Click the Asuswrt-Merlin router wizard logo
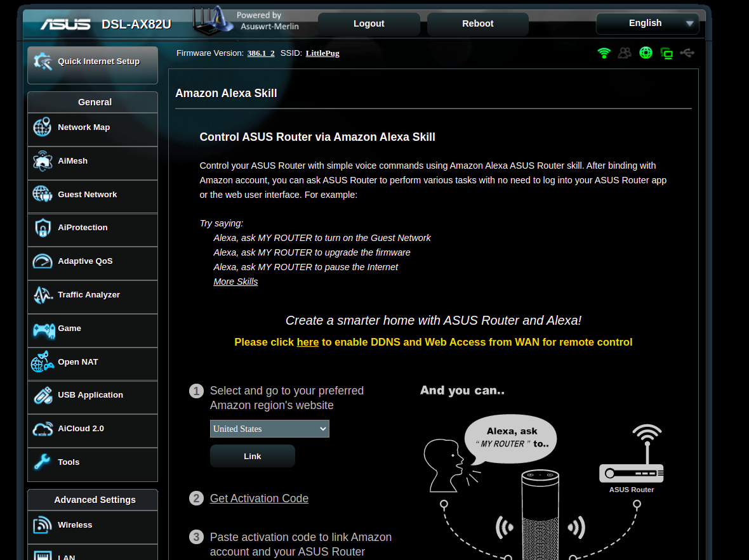The image size is (749, 560). [x=213, y=20]
